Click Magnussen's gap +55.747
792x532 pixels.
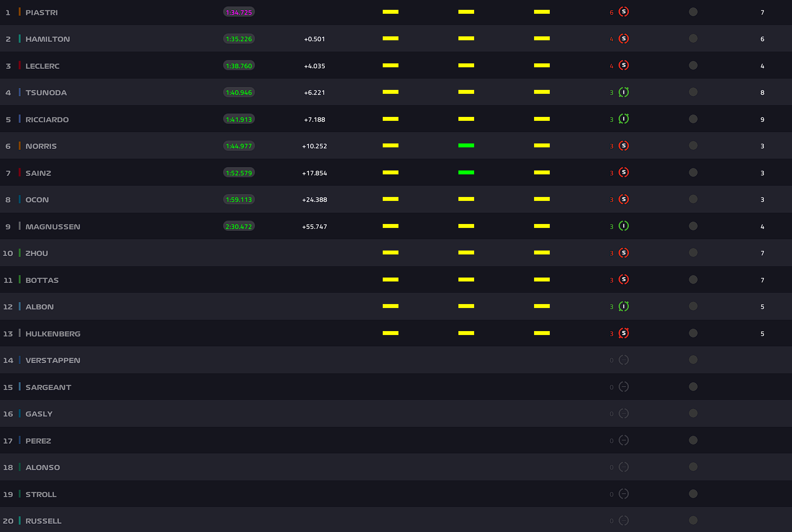[314, 226]
